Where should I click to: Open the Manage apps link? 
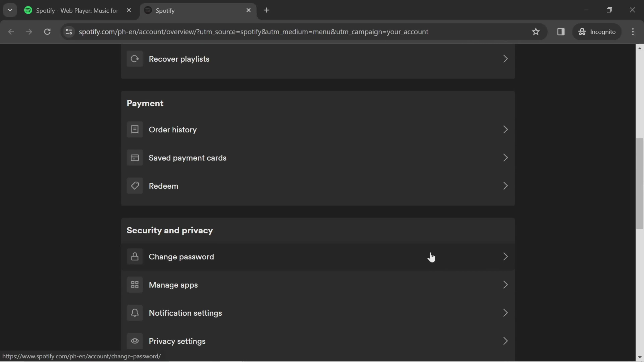point(318,285)
